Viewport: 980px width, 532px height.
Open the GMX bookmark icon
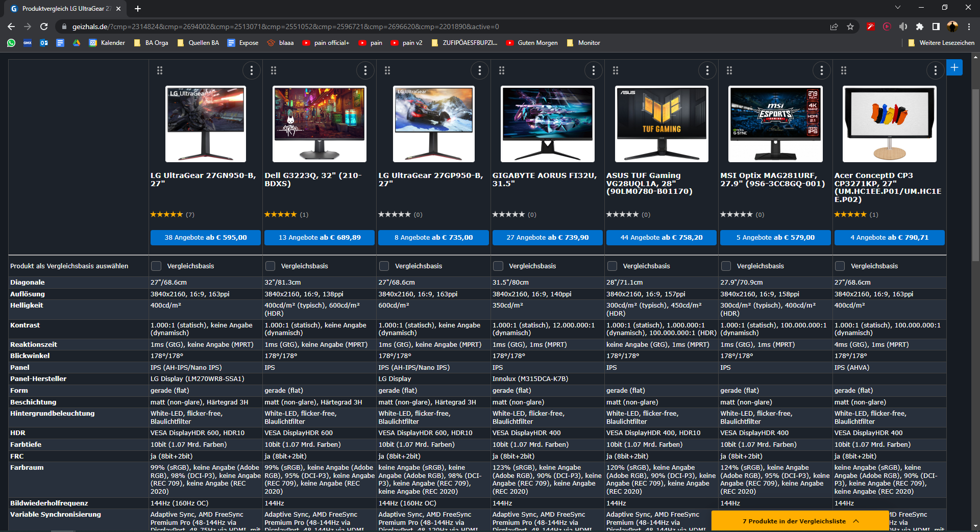tap(28, 43)
